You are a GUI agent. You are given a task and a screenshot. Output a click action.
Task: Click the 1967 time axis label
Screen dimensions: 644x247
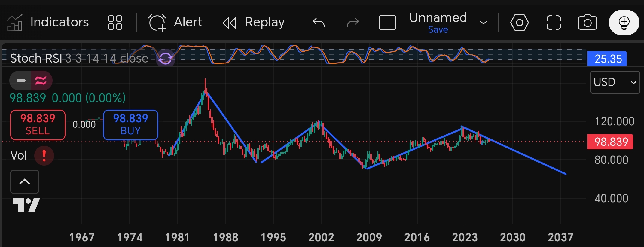point(82,238)
